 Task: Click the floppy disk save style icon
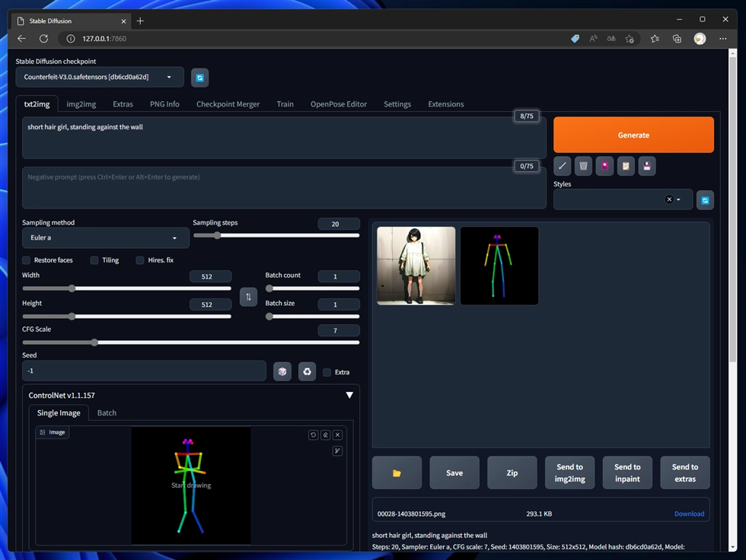tap(646, 166)
